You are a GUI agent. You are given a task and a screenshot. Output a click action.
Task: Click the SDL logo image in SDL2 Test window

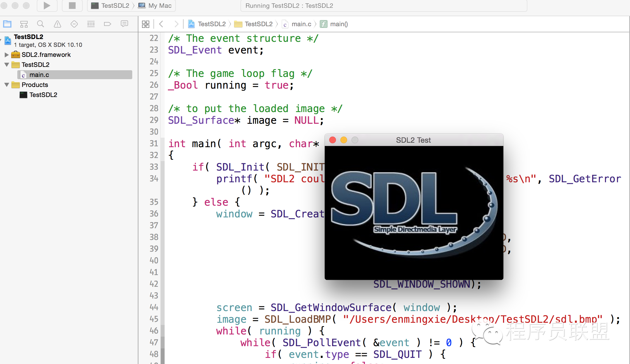pos(414,213)
